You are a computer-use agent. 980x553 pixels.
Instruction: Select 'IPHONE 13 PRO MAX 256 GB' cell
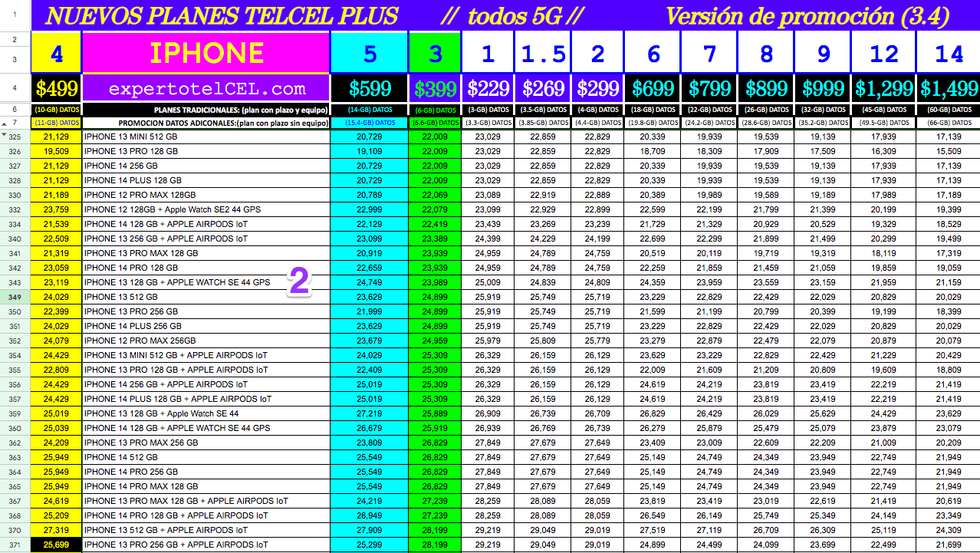(206, 443)
